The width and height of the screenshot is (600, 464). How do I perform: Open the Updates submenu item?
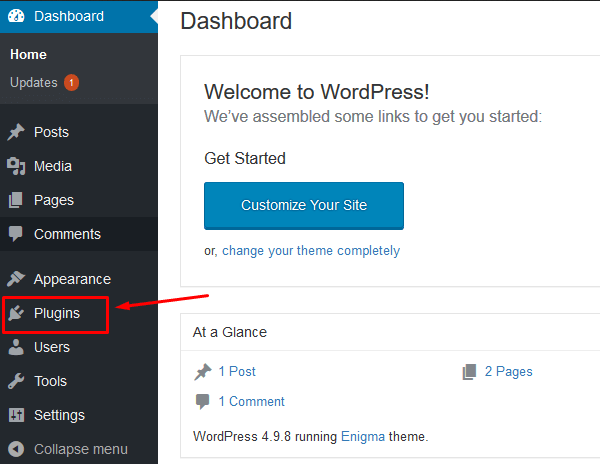34,83
